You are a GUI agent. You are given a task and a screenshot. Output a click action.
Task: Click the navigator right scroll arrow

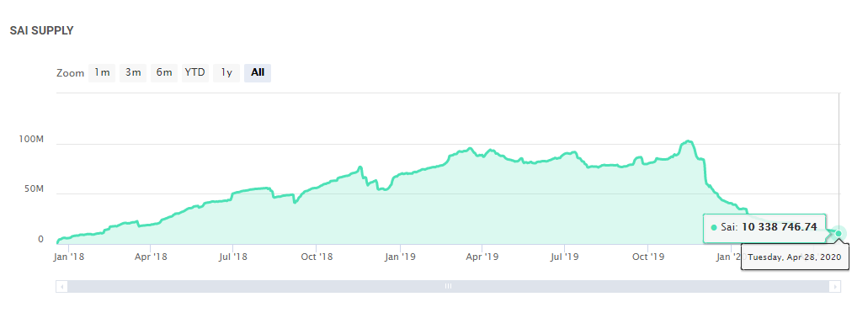835,287
